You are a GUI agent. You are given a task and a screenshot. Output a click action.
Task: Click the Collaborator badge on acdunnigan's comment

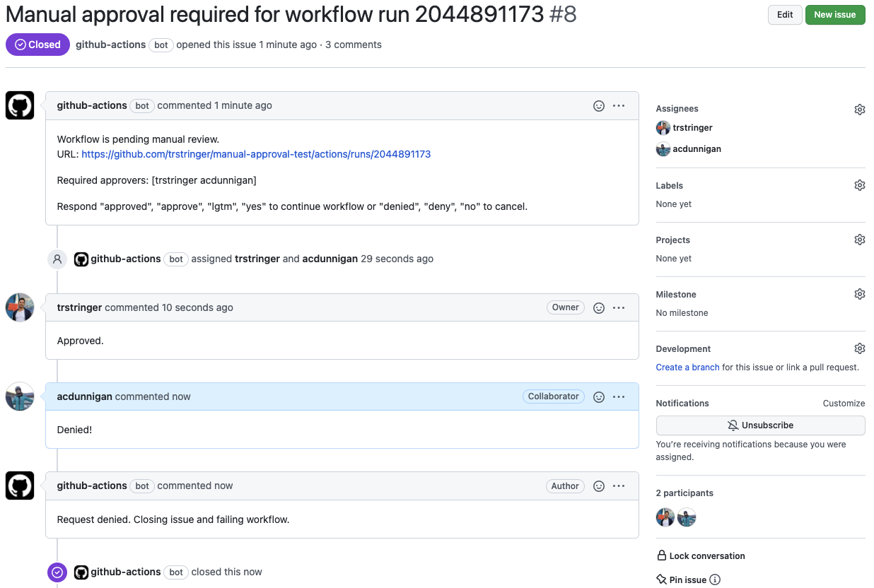coord(553,396)
